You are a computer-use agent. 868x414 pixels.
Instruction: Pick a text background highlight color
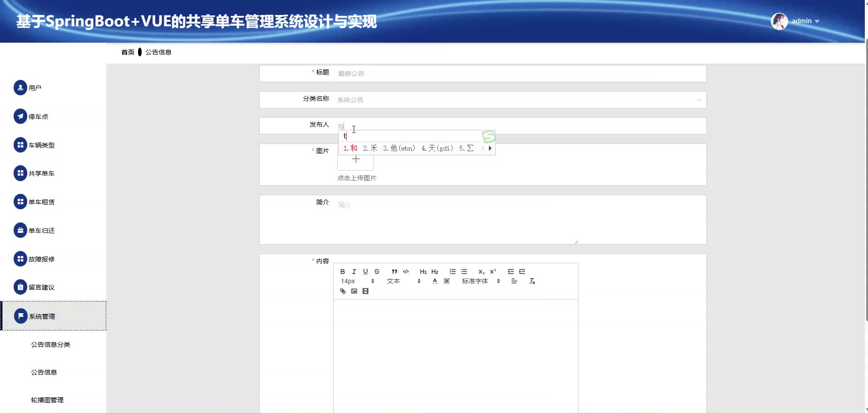[447, 281]
